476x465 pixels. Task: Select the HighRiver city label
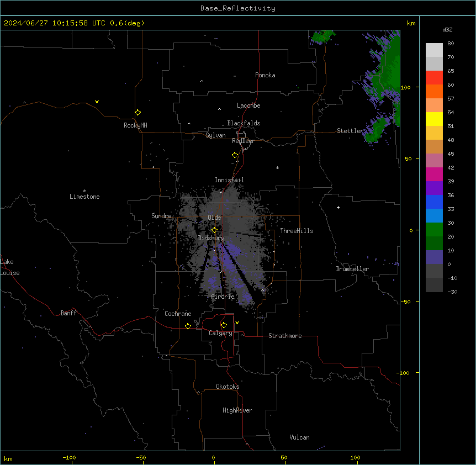pyautogui.click(x=237, y=410)
